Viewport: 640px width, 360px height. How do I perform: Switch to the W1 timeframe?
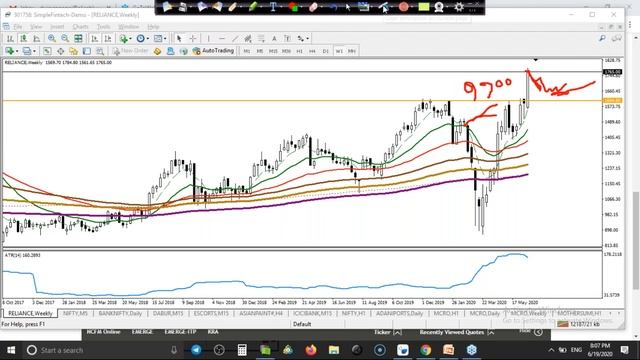(x=339, y=51)
